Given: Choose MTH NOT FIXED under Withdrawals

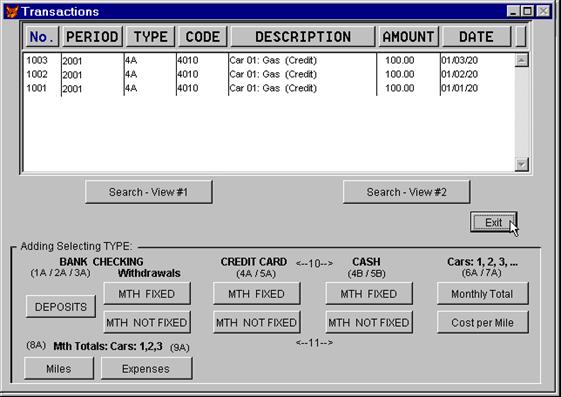Looking at the screenshot, I should 147,323.
